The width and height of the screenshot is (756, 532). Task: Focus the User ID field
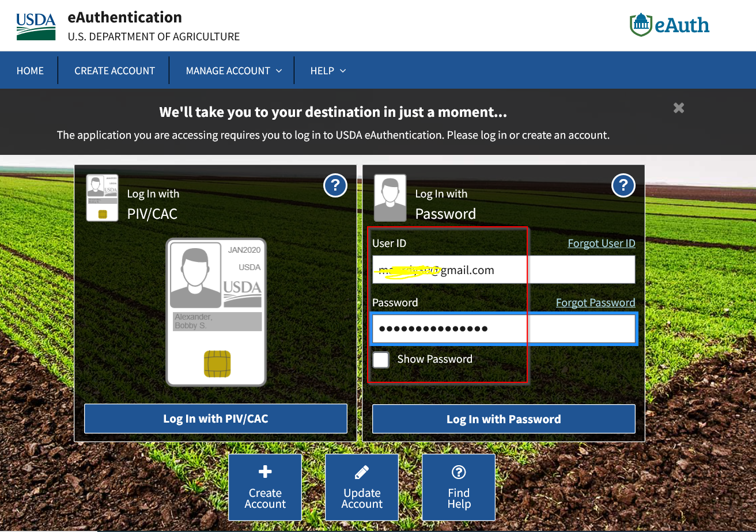[x=504, y=270]
